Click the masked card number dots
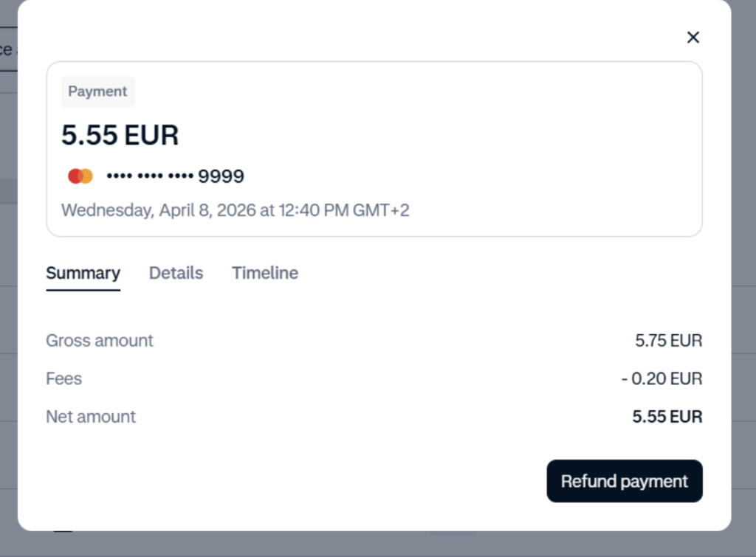 149,176
